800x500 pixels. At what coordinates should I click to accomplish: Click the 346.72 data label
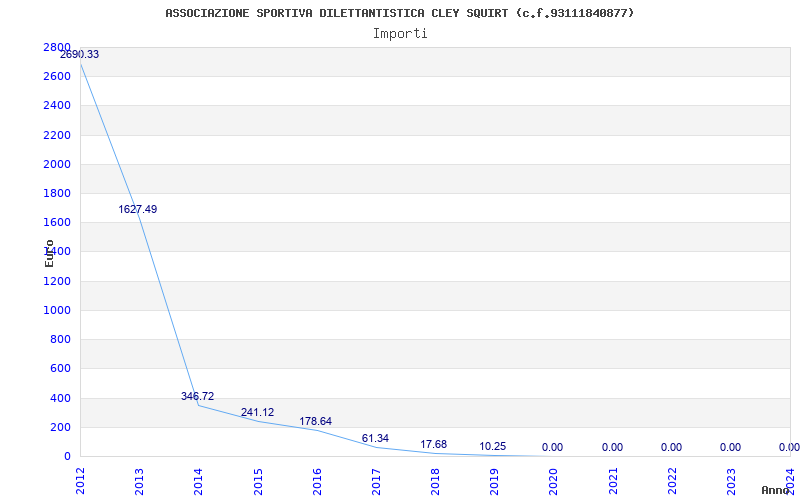coord(197,396)
